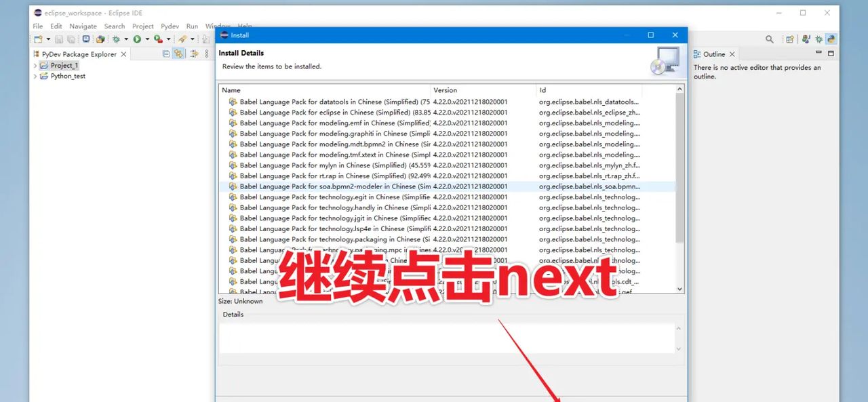Open the File menu
868x402 pixels.
38,26
